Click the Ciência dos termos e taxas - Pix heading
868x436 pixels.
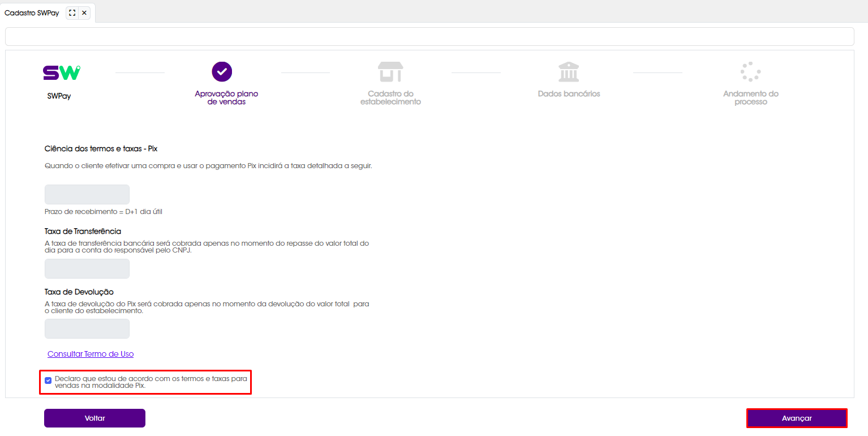coord(101,149)
